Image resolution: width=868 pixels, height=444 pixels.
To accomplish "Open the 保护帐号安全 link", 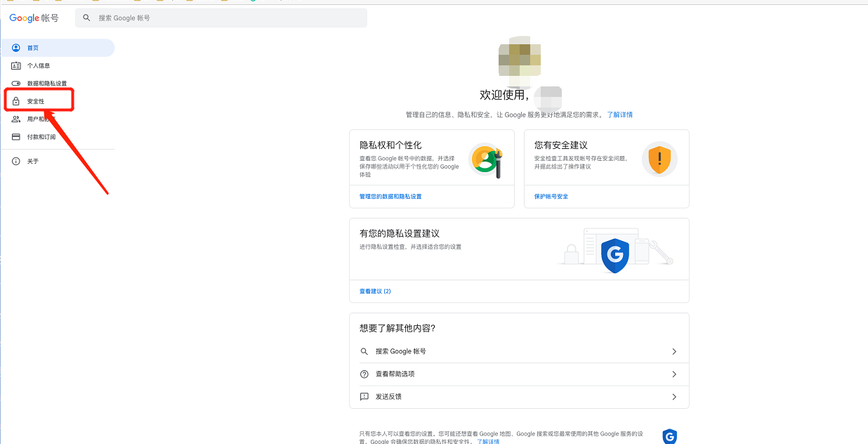I will (551, 197).
